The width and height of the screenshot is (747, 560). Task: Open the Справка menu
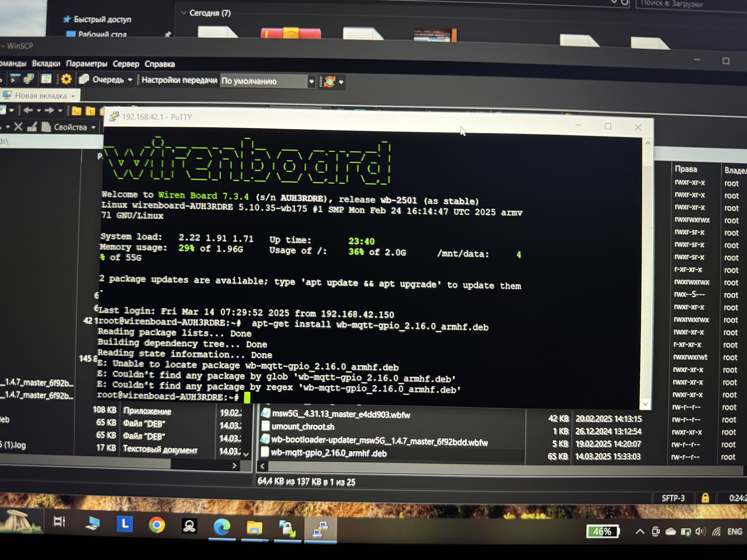160,64
